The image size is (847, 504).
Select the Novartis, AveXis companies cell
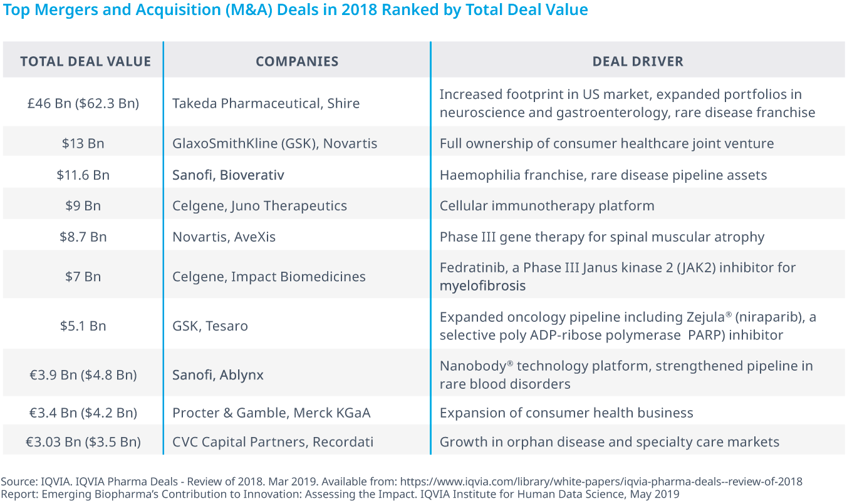pyautogui.click(x=224, y=237)
